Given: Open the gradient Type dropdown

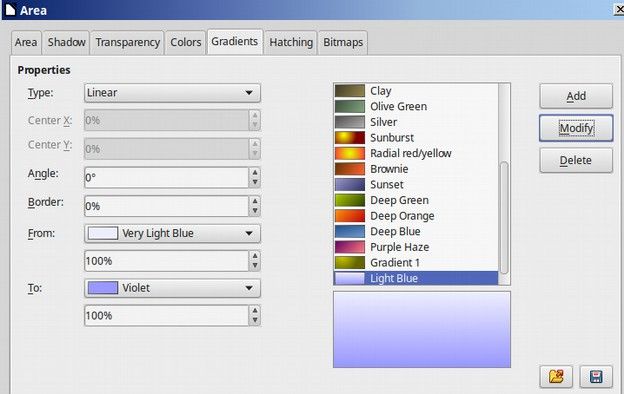Looking at the screenshot, I should click(x=172, y=93).
